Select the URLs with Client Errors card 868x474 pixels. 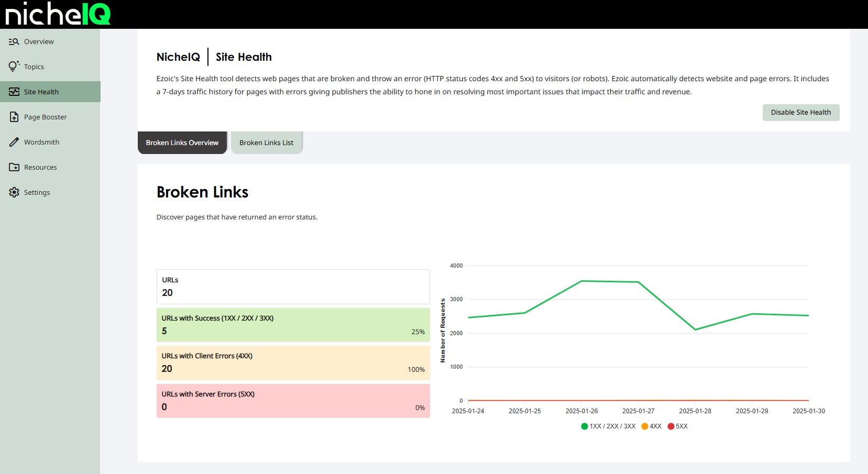(293, 363)
